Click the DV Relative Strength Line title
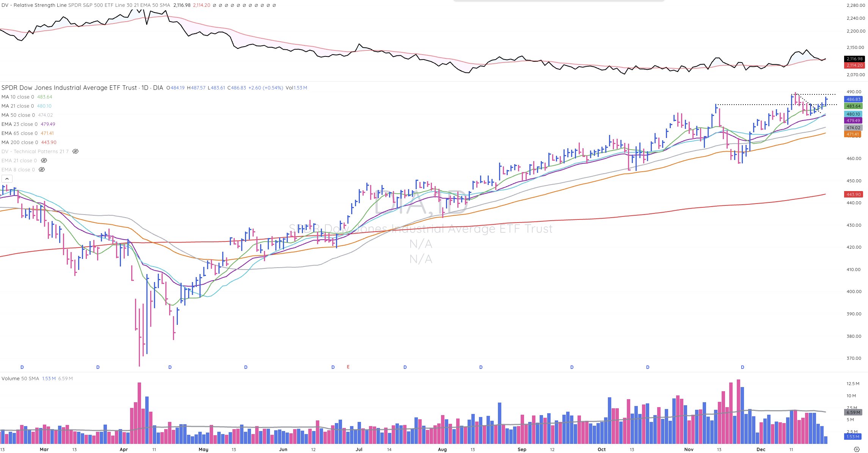 point(34,5)
